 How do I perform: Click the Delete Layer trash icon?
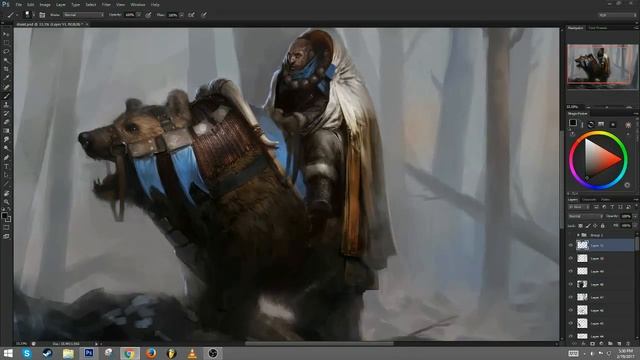click(628, 344)
